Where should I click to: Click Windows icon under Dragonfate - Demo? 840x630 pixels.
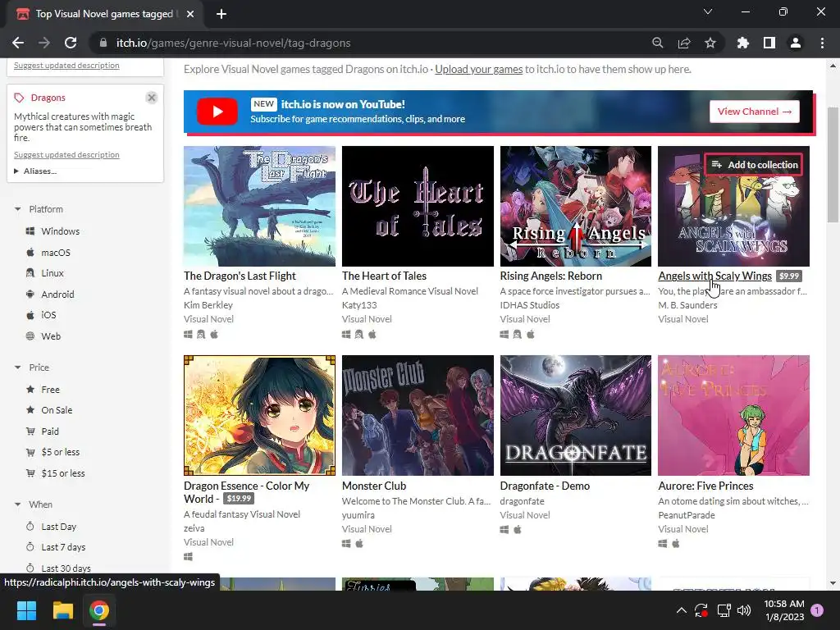pyautogui.click(x=504, y=529)
